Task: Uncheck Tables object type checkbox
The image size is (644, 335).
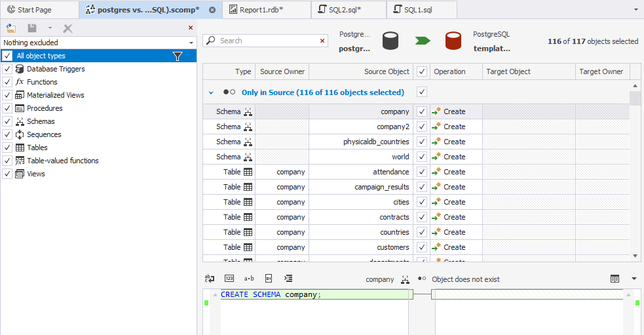Action: tap(7, 148)
